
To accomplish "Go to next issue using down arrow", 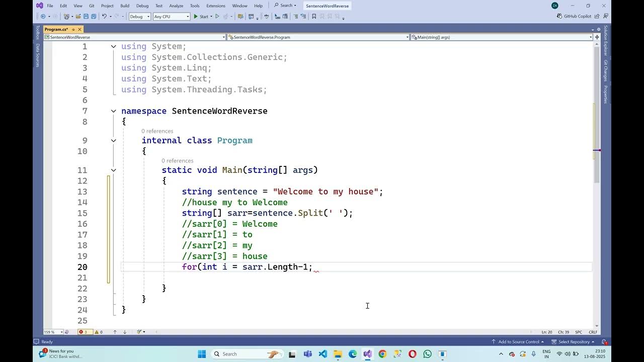I will coord(125,332).
